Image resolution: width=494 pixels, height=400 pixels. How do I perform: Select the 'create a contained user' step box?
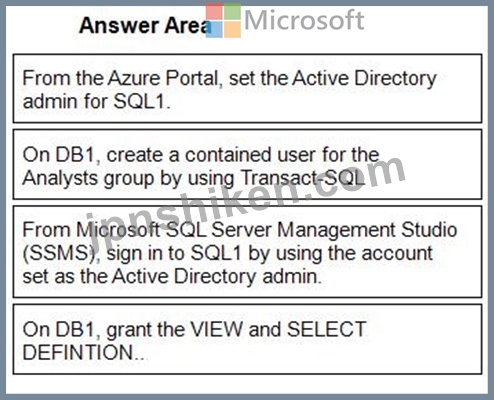pyautogui.click(x=247, y=164)
